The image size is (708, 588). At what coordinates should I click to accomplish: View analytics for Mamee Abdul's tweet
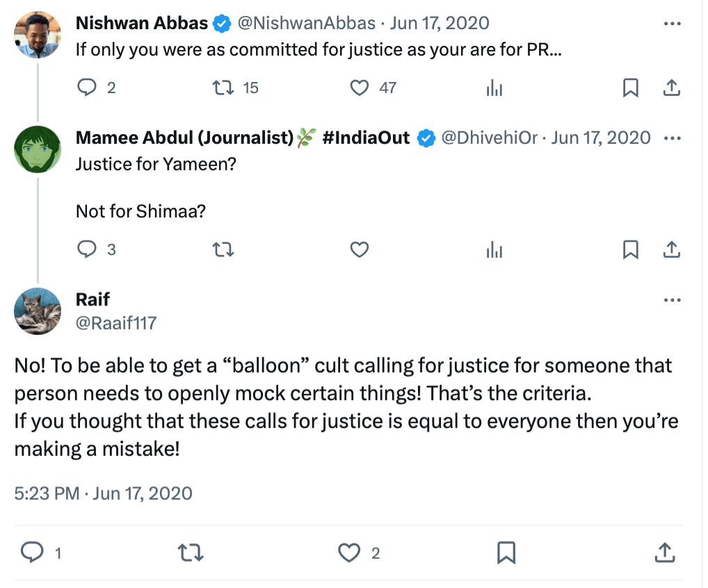[x=494, y=249]
